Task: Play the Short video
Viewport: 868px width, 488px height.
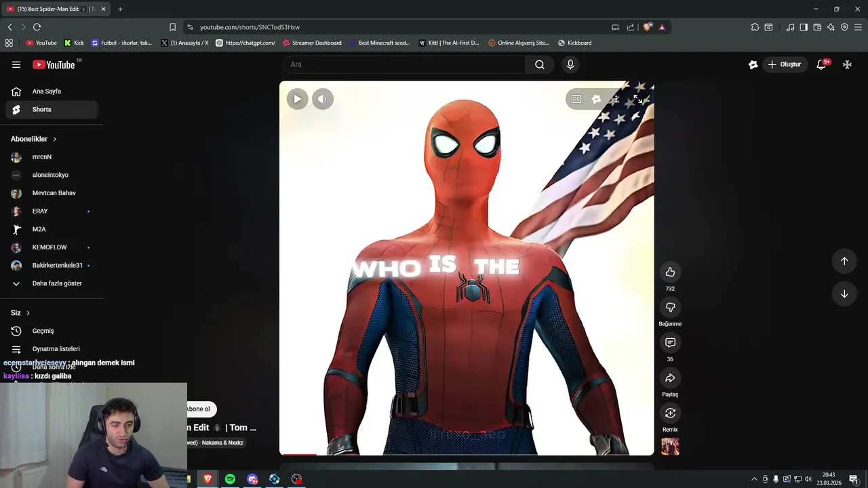Action: [x=297, y=99]
